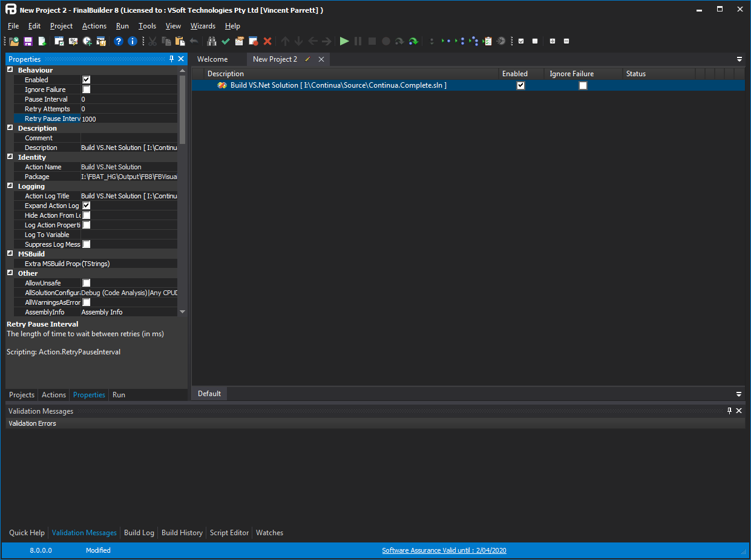The width and height of the screenshot is (751, 560).
Task: Click the binoculars Find icon
Action: pos(212,41)
